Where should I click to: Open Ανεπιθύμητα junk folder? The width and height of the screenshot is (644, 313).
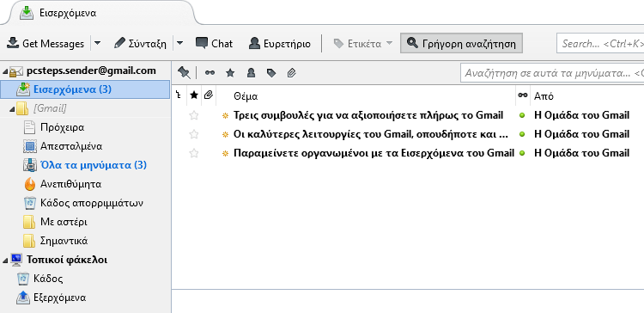click(70, 184)
